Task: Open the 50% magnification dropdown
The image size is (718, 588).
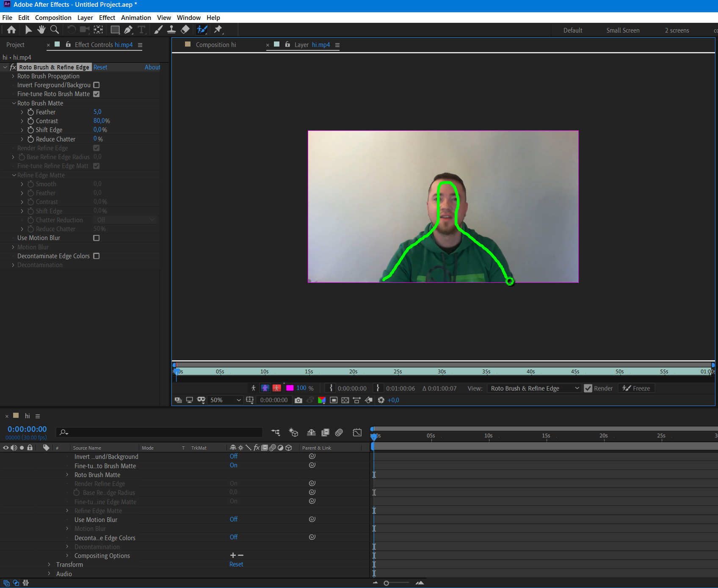Action: tap(225, 400)
